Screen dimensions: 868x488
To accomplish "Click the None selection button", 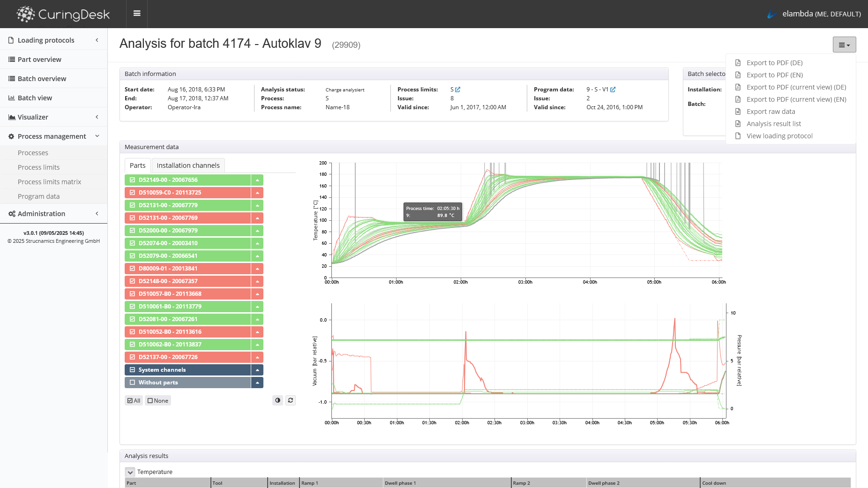I will pyautogui.click(x=158, y=400).
